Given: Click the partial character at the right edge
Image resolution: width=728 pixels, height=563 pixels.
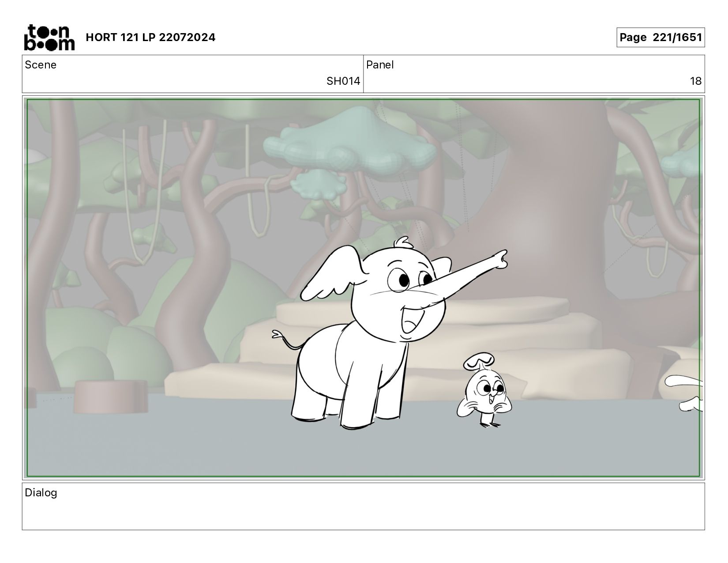Looking at the screenshot, I should [x=690, y=393].
